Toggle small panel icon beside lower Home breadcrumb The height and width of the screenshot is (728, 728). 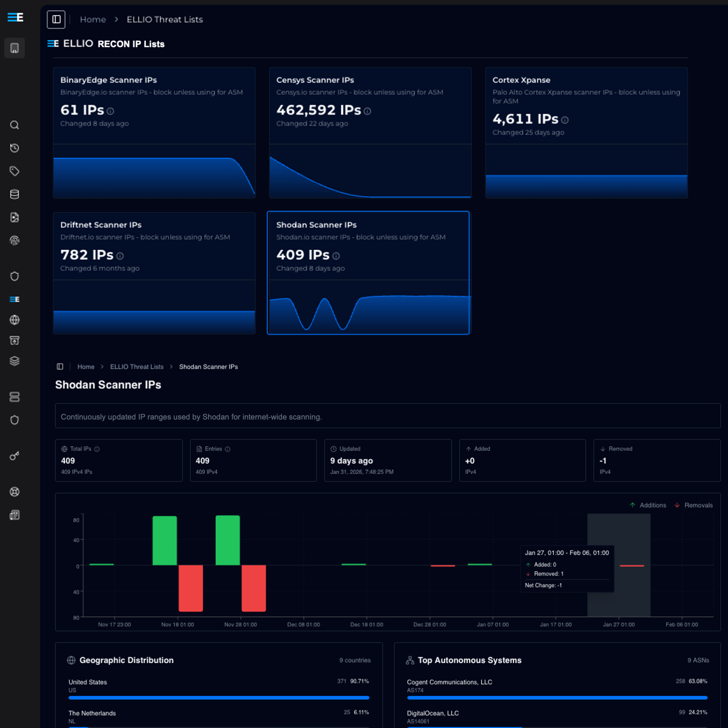(x=60, y=367)
